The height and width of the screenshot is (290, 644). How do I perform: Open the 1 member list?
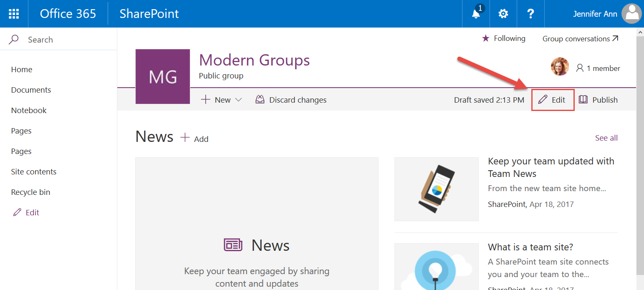coord(598,68)
